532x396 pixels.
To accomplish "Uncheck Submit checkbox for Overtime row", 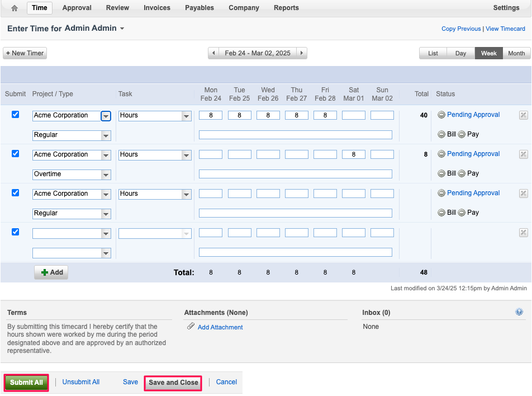I will pyautogui.click(x=15, y=153).
